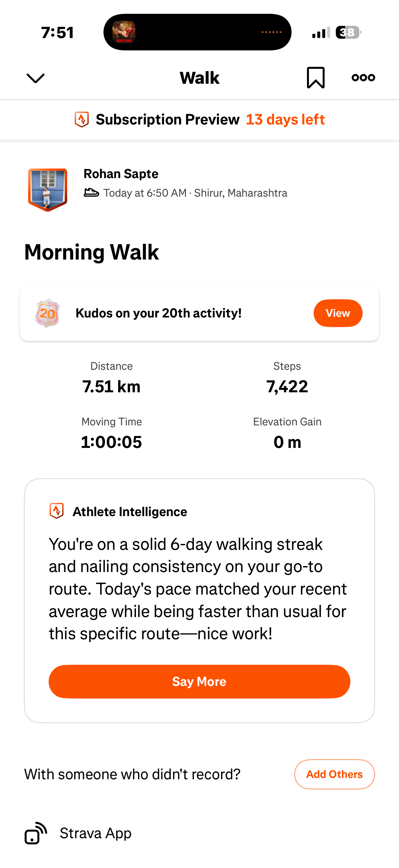Screen dimensions: 399x868
Task: Tap the athlete name Rohan Sapte
Action: pyautogui.click(x=121, y=174)
